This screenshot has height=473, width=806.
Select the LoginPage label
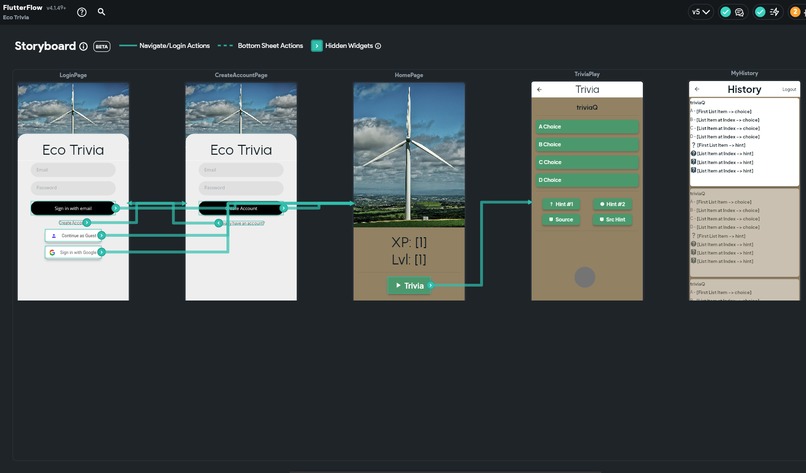point(73,75)
